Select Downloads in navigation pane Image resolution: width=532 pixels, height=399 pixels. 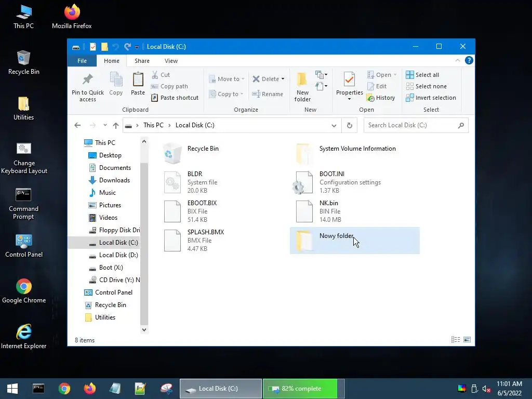tap(114, 180)
